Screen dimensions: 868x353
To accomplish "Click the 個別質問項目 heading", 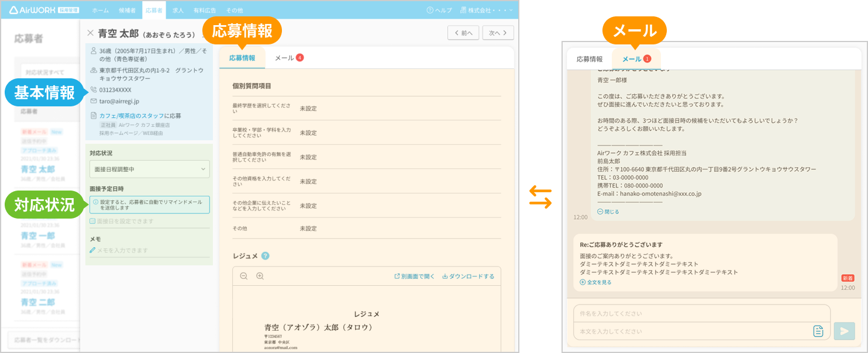I will click(x=252, y=86).
